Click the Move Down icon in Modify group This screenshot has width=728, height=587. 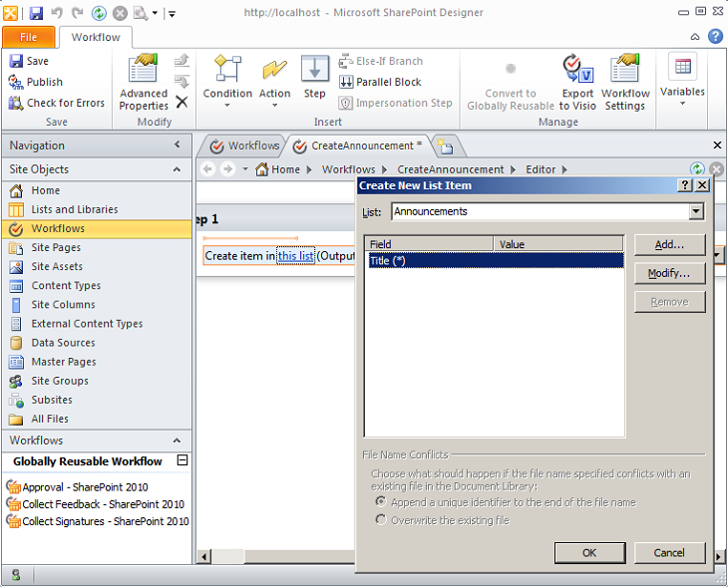[x=182, y=82]
